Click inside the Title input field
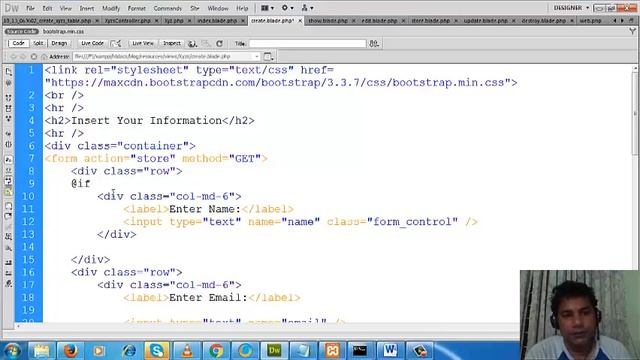Image resolution: width=640 pixels, height=360 pixels. 307,43
